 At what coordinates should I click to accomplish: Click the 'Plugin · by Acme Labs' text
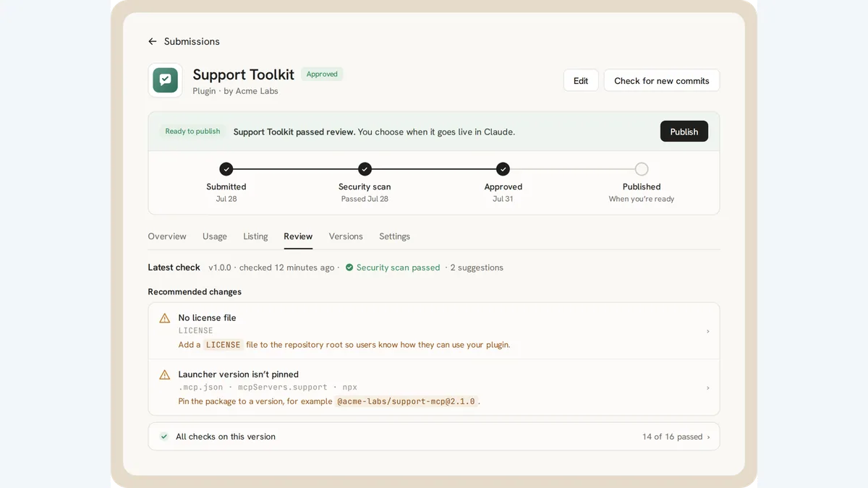[235, 91]
